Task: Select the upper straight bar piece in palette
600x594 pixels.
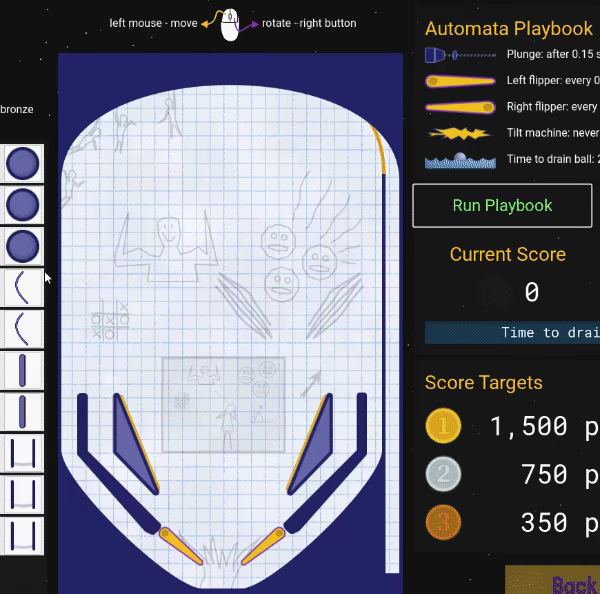Action: [x=22, y=370]
